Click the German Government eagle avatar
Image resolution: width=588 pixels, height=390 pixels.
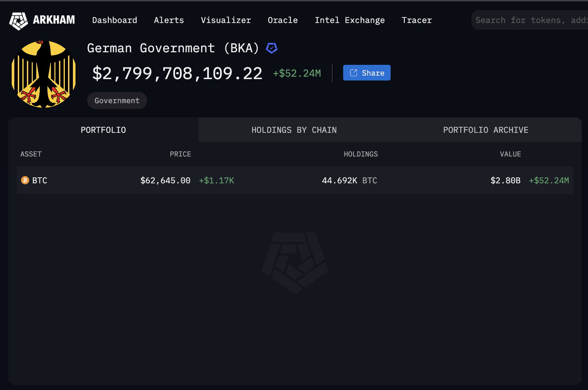pos(43,74)
